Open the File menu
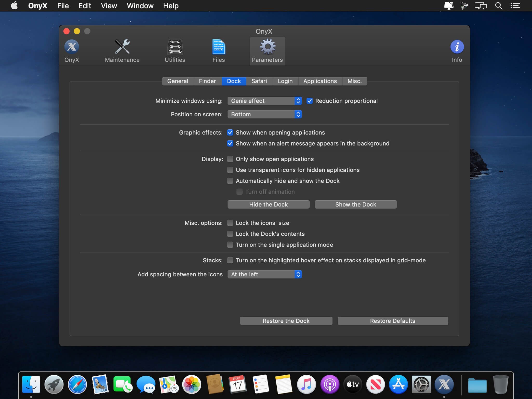532x399 pixels. [63, 6]
